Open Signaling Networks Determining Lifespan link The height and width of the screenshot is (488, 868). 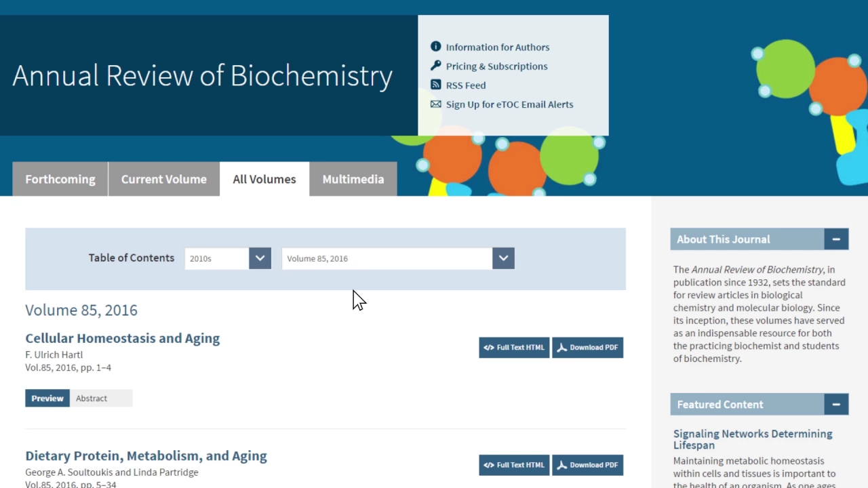(x=753, y=439)
